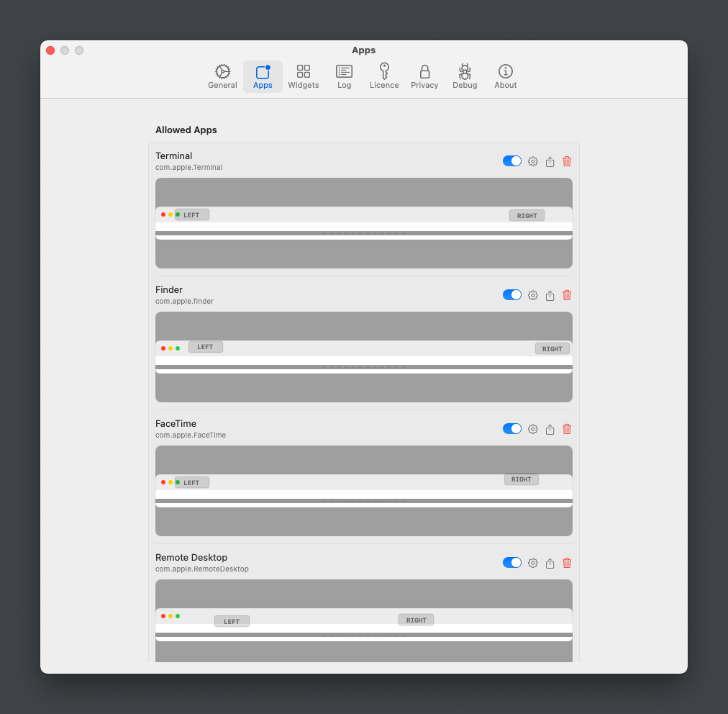This screenshot has width=728, height=714.
Task: Open the General preferences tab
Action: [x=222, y=76]
